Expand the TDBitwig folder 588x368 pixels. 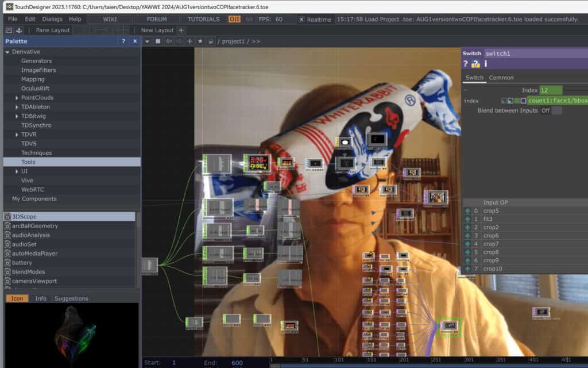pos(17,116)
